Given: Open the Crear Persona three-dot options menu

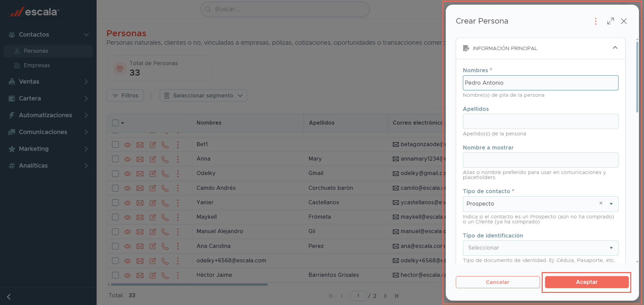Looking at the screenshot, I should click(596, 21).
